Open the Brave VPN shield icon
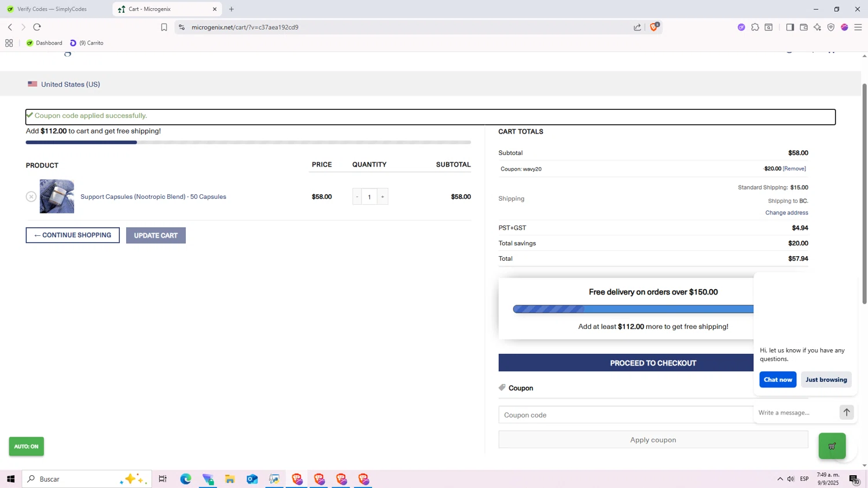 [x=831, y=27]
